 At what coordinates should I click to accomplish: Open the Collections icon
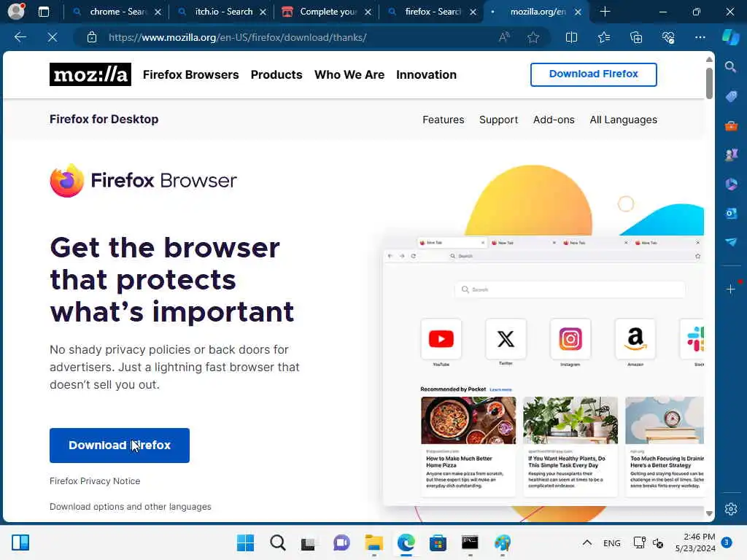636,37
